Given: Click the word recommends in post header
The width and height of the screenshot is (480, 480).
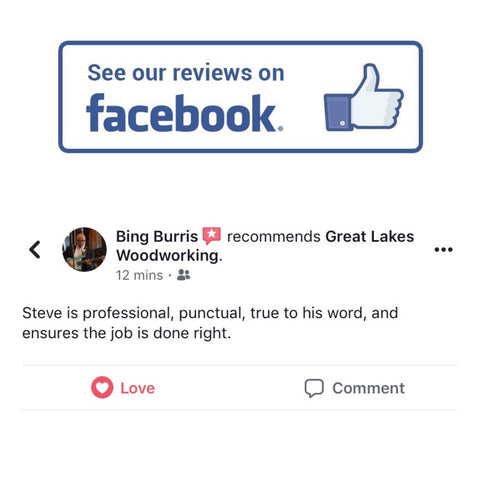Looking at the screenshot, I should [273, 237].
